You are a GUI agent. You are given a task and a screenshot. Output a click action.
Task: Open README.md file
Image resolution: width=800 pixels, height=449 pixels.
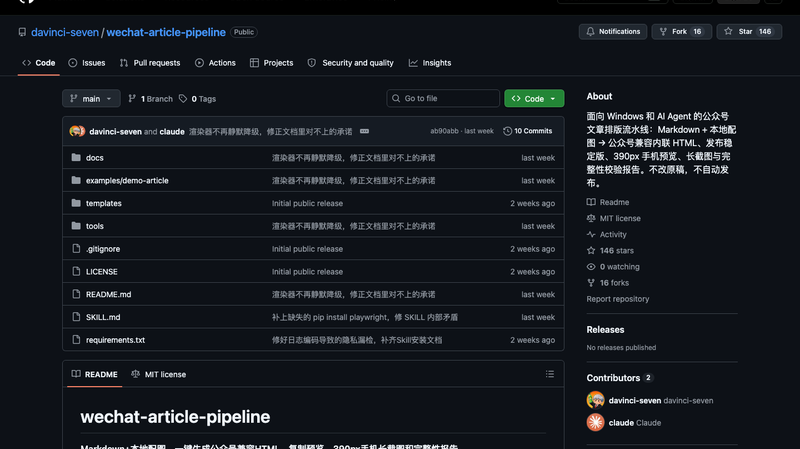108,294
